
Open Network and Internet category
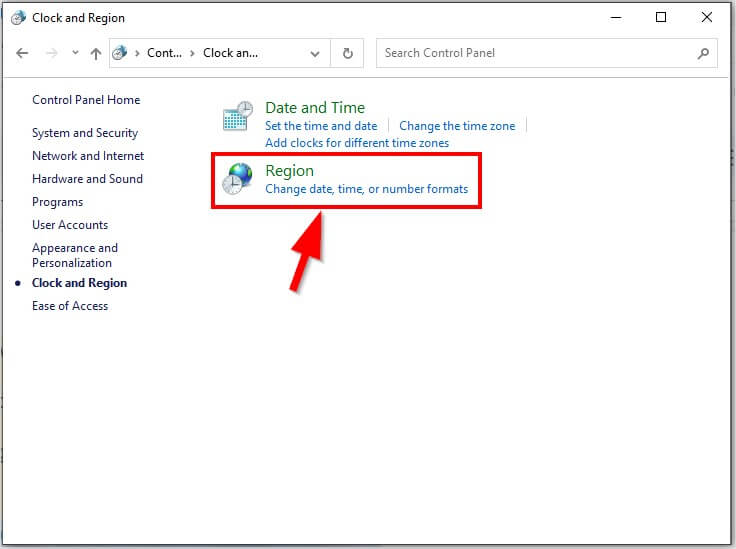click(88, 156)
